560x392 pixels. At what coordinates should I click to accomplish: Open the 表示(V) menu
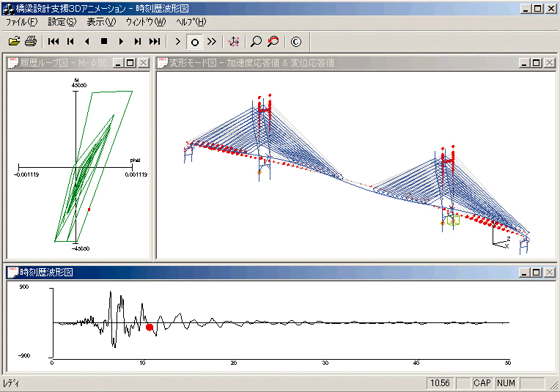coord(101,22)
